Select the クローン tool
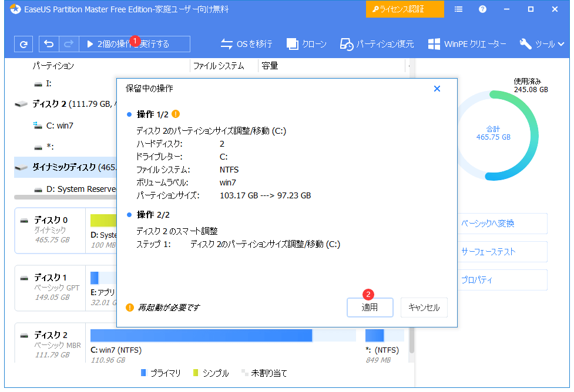 pos(306,43)
